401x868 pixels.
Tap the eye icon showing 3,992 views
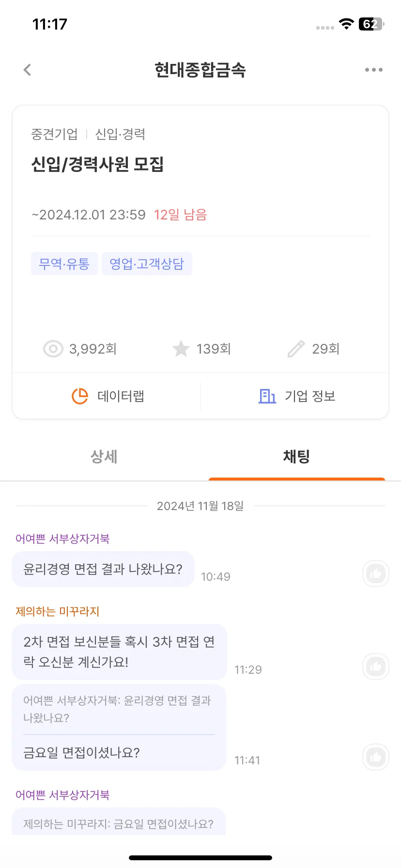pyautogui.click(x=53, y=349)
